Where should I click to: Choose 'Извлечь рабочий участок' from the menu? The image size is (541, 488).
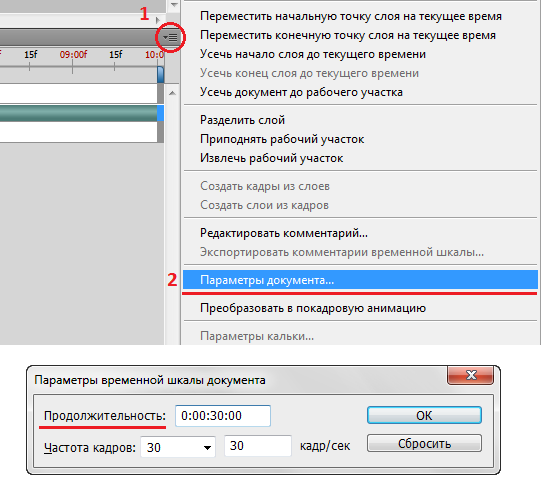point(272,158)
